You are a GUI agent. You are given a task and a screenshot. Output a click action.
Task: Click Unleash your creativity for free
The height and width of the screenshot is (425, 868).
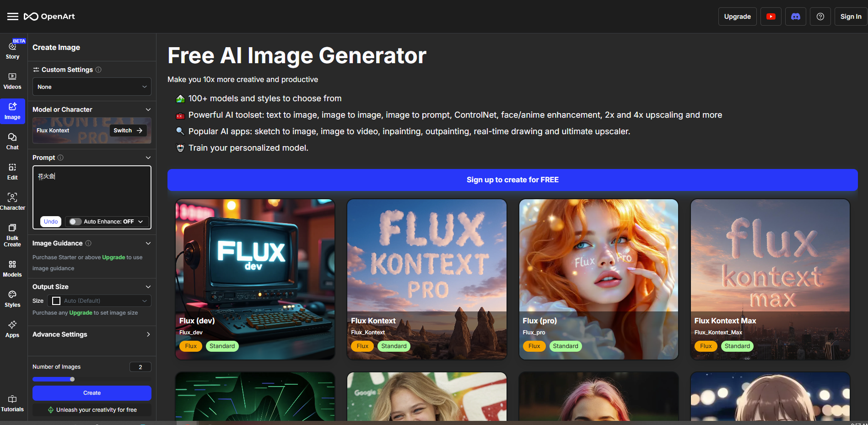[92, 410]
